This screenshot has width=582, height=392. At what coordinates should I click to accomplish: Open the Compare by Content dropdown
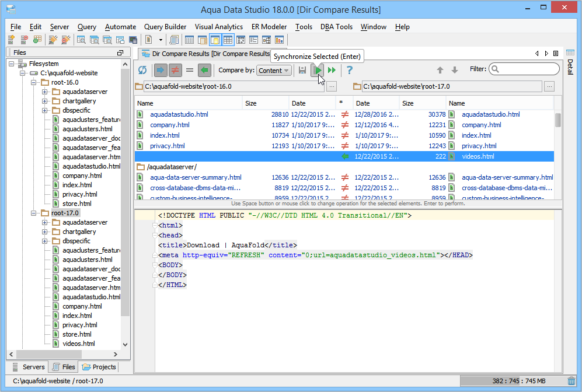tap(274, 71)
